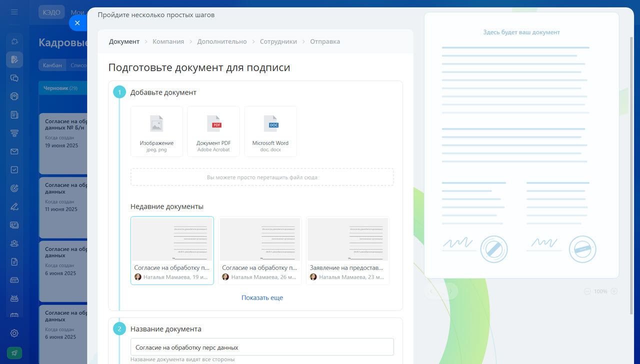Click the Название документа step heading
The height and width of the screenshot is (364, 640).
pos(166,329)
